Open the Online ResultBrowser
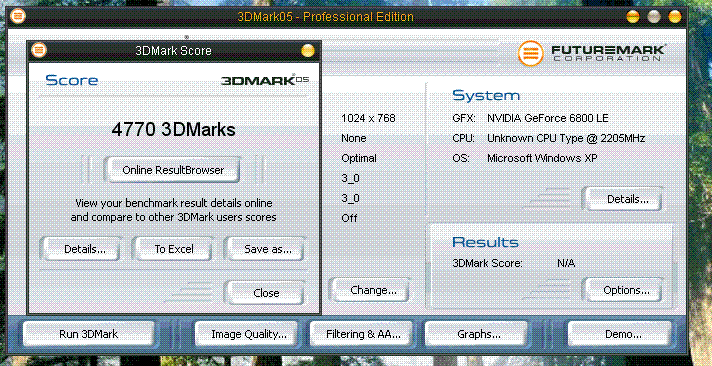 click(x=173, y=170)
